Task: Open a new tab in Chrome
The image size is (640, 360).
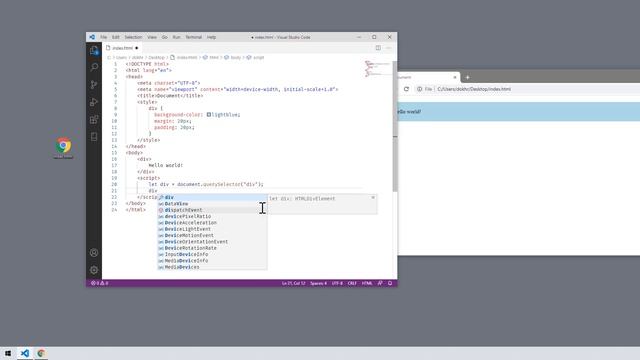Action: (x=467, y=77)
